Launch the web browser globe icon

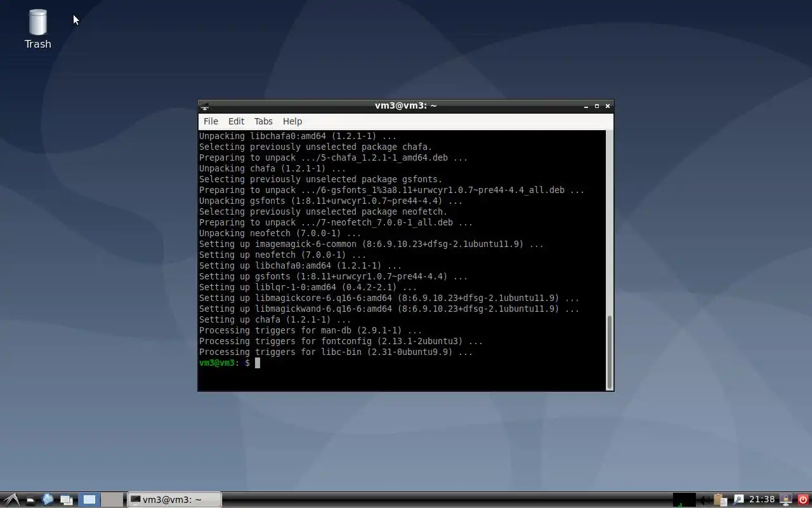[x=48, y=500]
